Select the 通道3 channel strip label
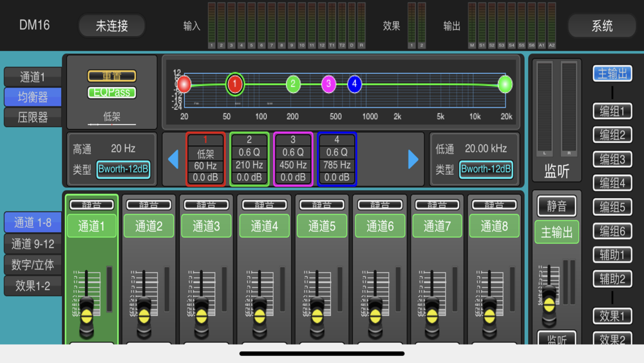The height and width of the screenshot is (363, 644). click(206, 226)
